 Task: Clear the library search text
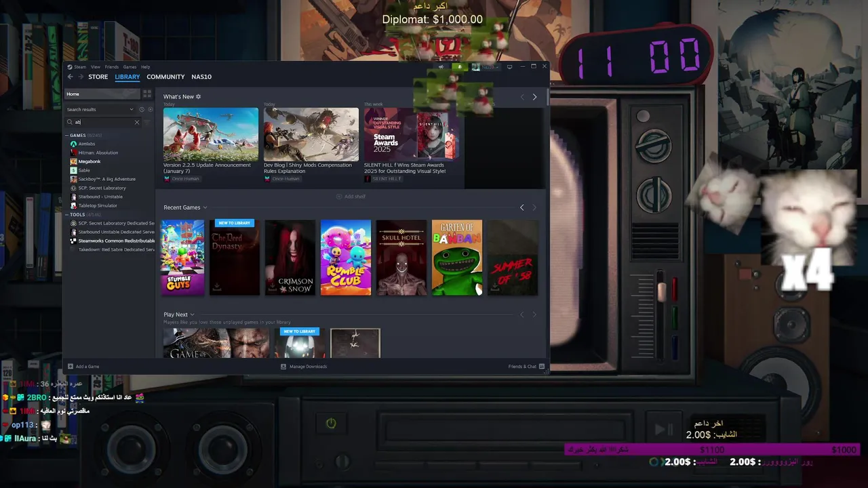(x=136, y=122)
